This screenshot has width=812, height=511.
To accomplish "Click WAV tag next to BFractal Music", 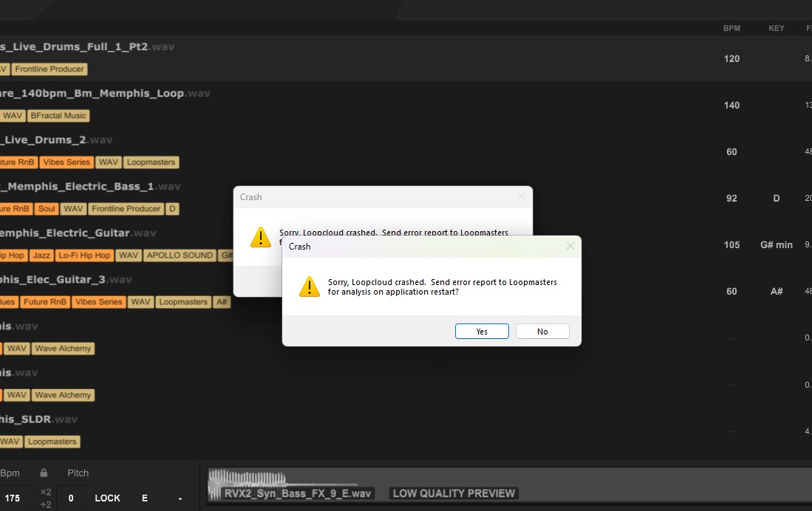I will coord(13,115).
